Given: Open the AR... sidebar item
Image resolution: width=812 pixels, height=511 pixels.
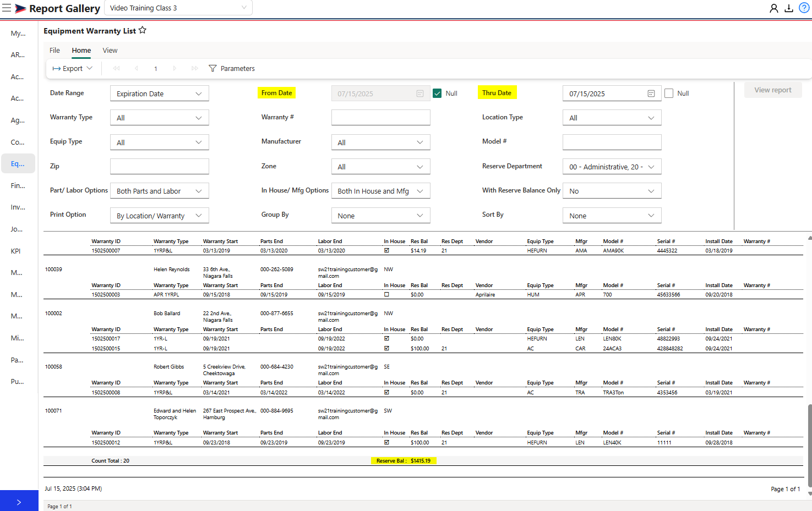Looking at the screenshot, I should pyautogui.click(x=18, y=54).
